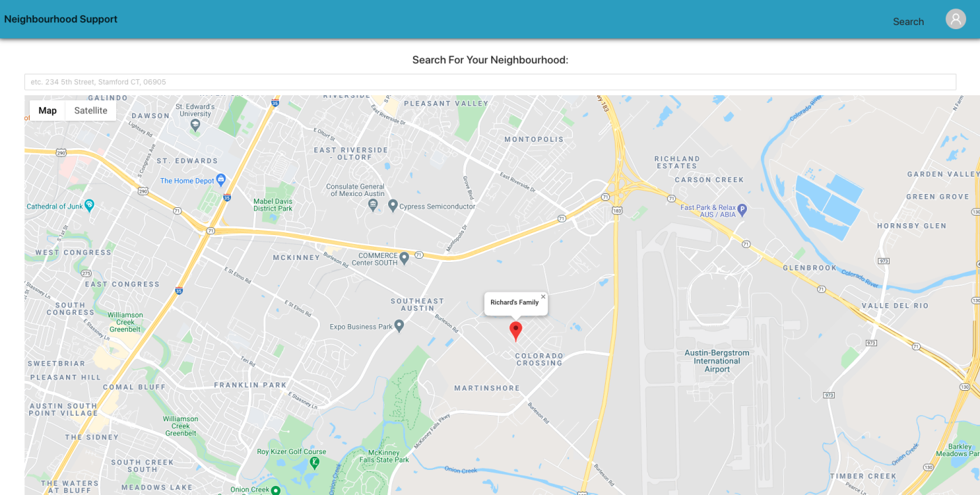The width and height of the screenshot is (980, 495).
Task: Close the Richard's Family info window
Action: pyautogui.click(x=543, y=297)
